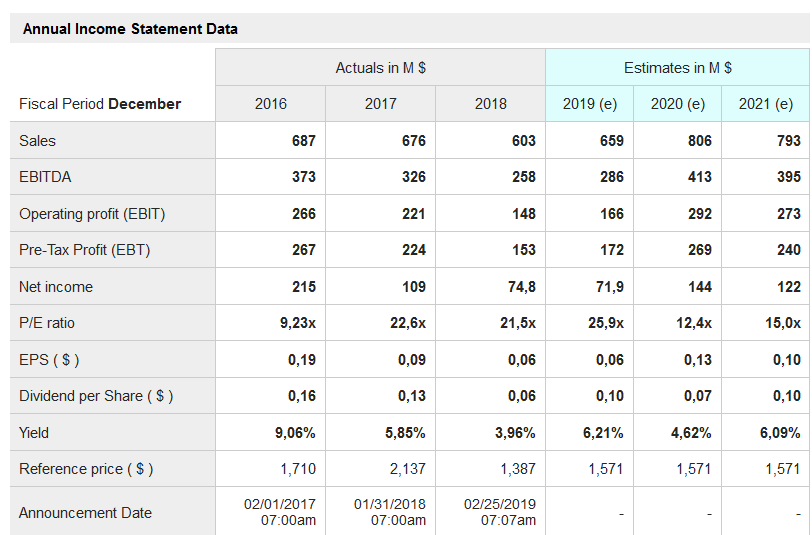The image size is (812, 535).
Task: Click the Pre-Tax Profit (EBT) label
Action: coord(84,250)
